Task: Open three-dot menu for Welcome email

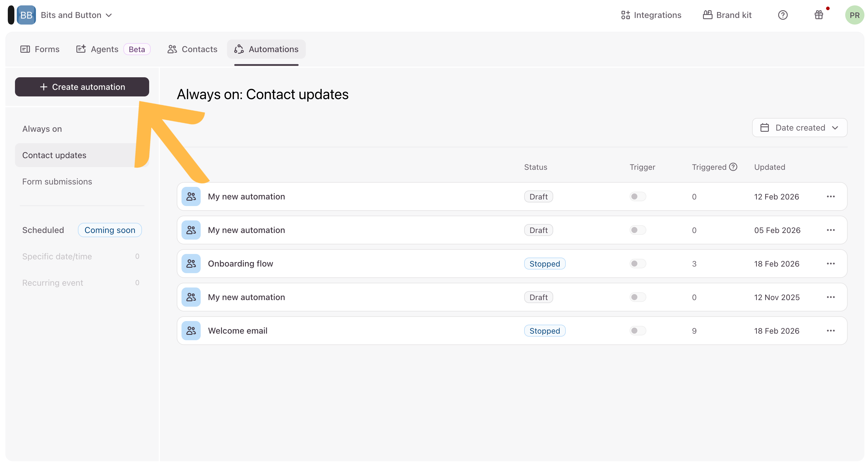Action: point(830,331)
